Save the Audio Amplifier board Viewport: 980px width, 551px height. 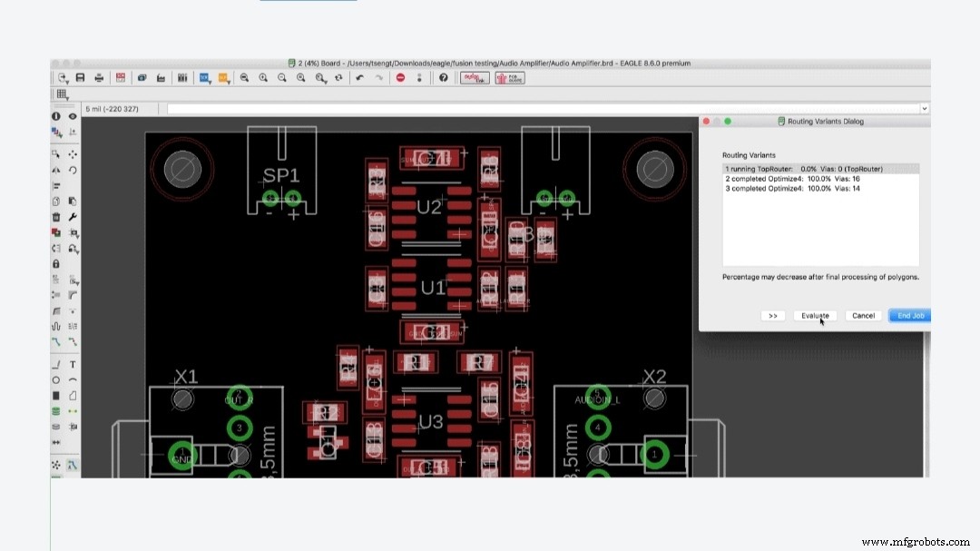[81, 78]
